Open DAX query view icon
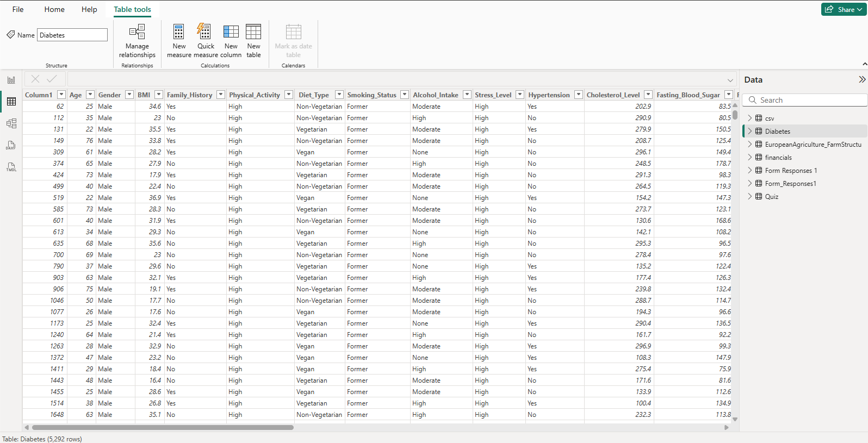This screenshot has width=868, height=443. pos(11,145)
